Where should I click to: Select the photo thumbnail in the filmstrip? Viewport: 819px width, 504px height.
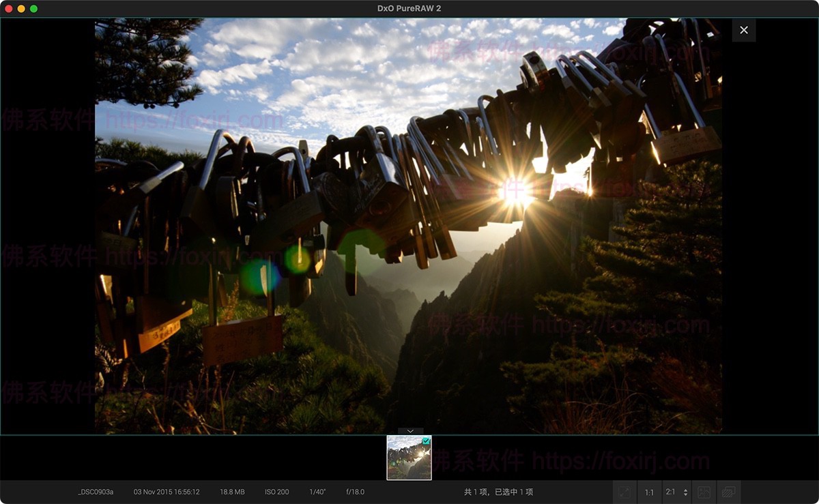(x=409, y=460)
